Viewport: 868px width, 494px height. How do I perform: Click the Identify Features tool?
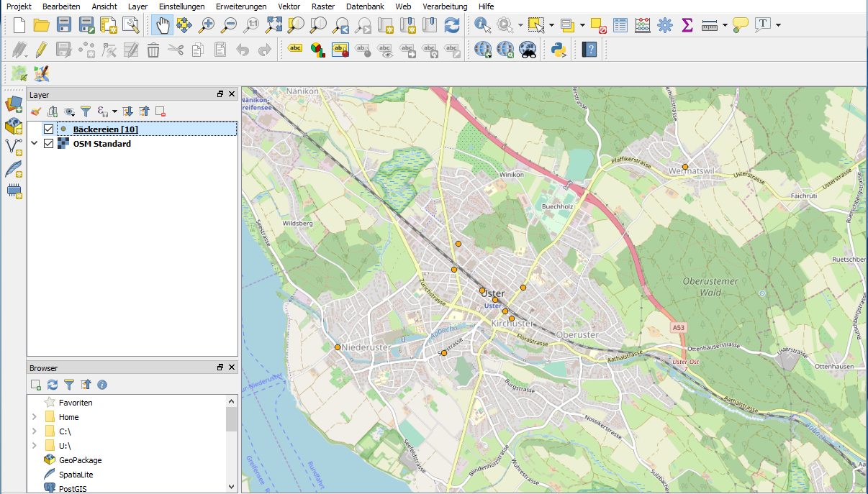483,25
